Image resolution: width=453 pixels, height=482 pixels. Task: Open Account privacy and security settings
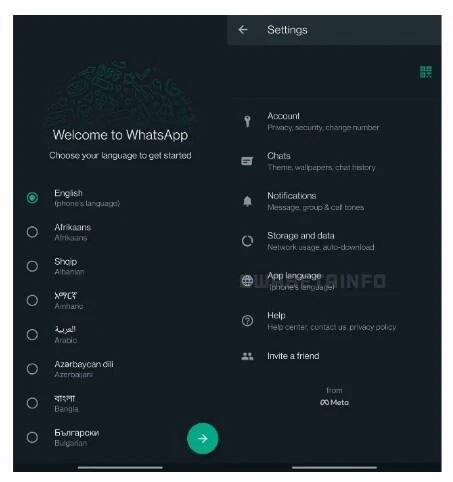coord(334,121)
